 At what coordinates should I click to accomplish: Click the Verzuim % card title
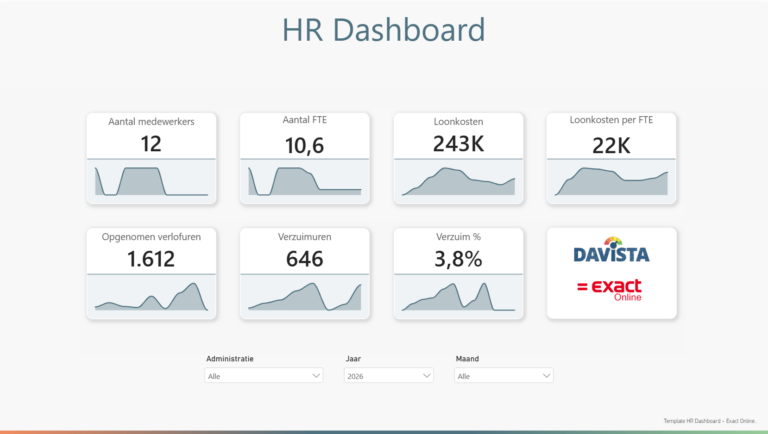tap(458, 237)
